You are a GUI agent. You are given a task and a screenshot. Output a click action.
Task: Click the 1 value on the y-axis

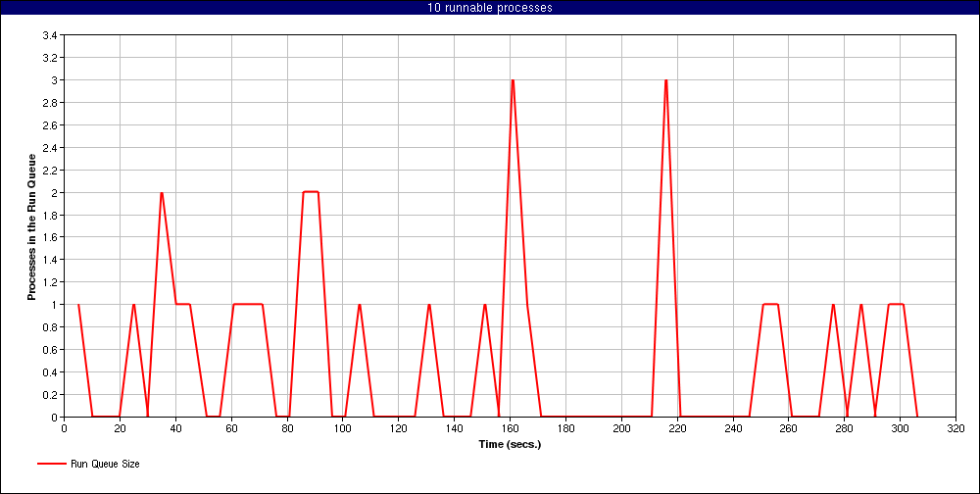click(x=55, y=305)
